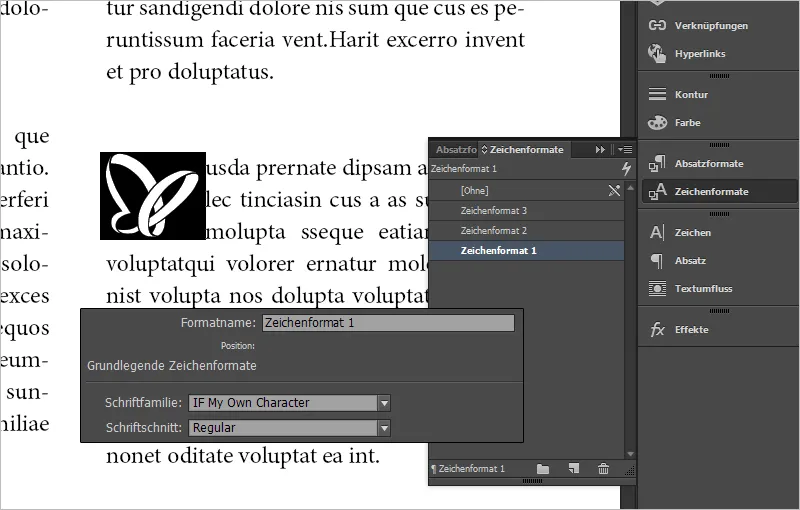Collapse the panel with double arrows
This screenshot has height=510, width=800.
pyautogui.click(x=600, y=149)
